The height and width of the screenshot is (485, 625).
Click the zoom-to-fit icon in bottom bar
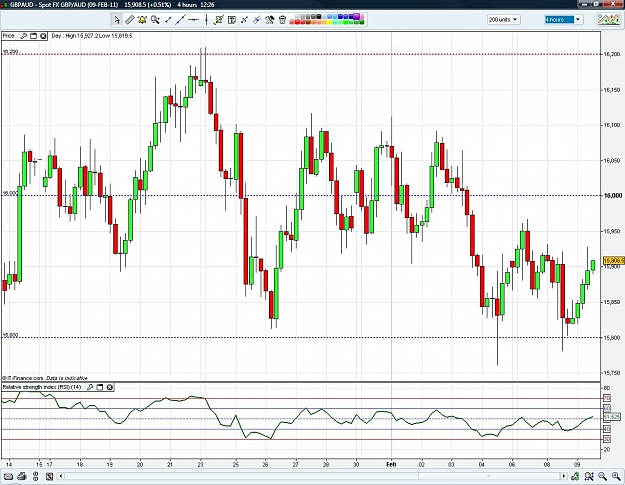pos(589,476)
